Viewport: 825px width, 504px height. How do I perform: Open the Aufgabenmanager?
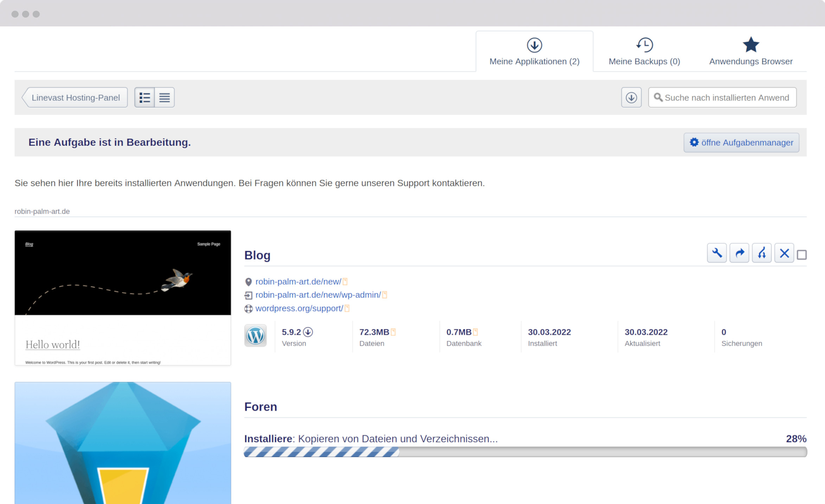pos(741,142)
